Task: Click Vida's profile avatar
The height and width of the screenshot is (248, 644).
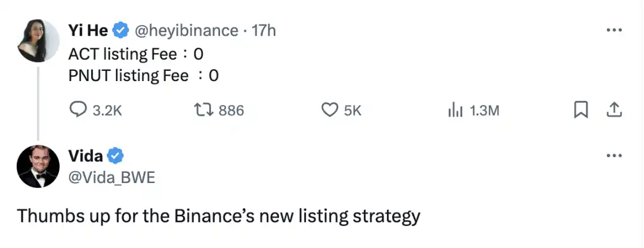Action: pos(38,165)
